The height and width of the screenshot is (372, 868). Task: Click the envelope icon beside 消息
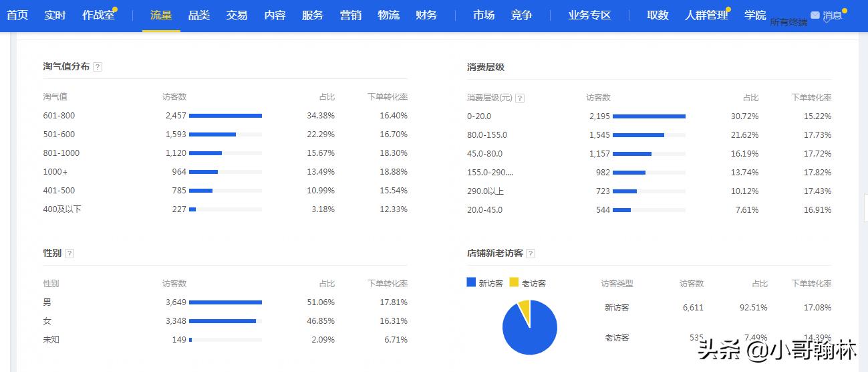pyautogui.click(x=815, y=15)
